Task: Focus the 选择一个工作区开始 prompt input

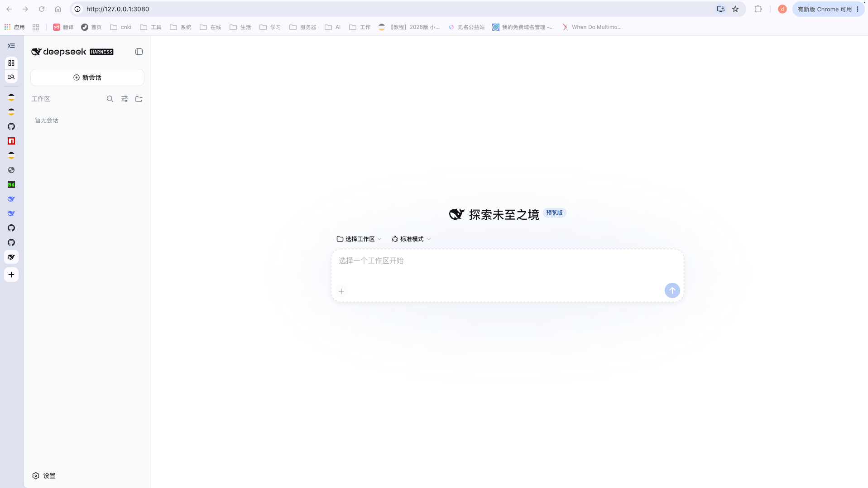Action: (507, 261)
